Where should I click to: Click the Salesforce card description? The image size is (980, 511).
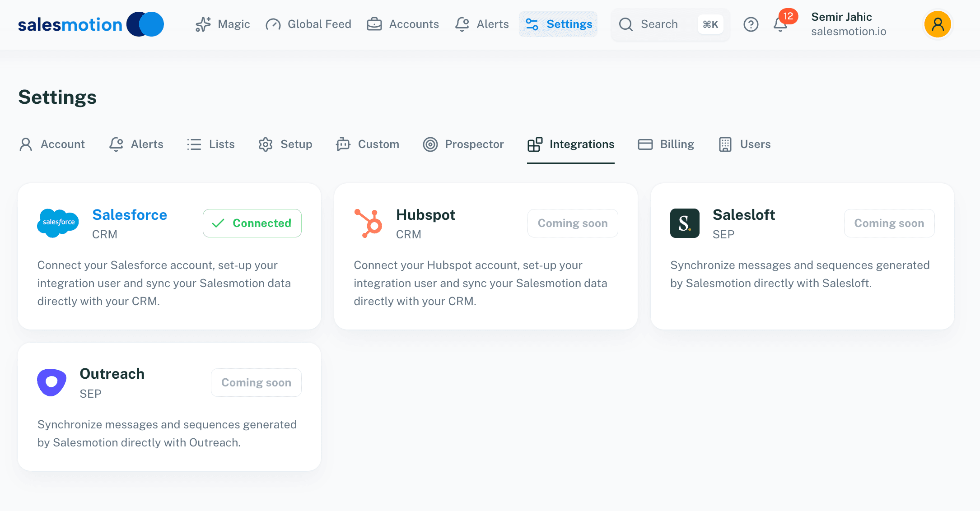164,283
